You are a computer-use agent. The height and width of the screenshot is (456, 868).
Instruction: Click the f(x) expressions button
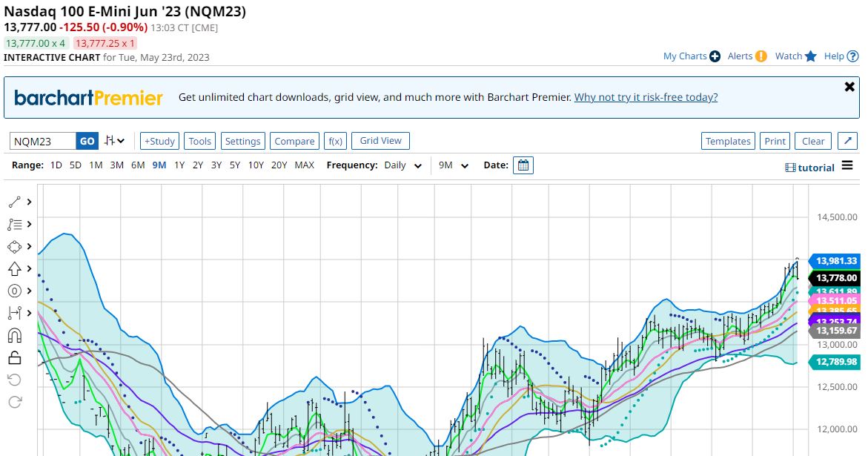tap(336, 141)
